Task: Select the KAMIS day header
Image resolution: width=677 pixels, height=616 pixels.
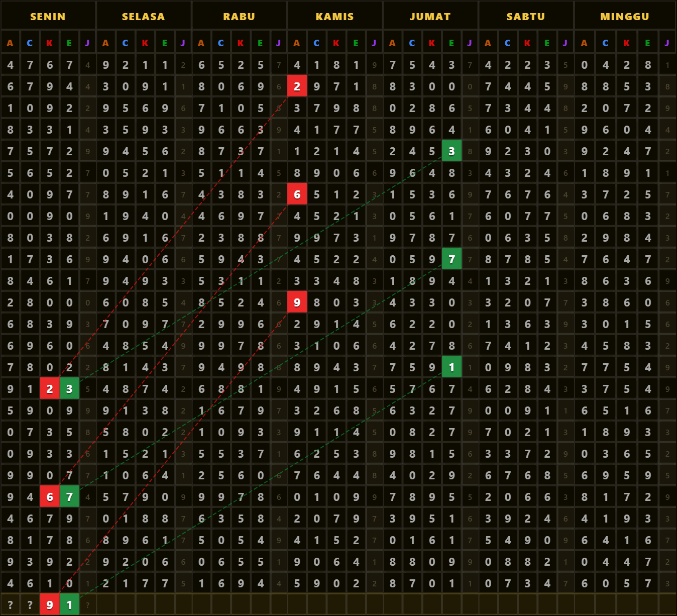Action: point(334,16)
